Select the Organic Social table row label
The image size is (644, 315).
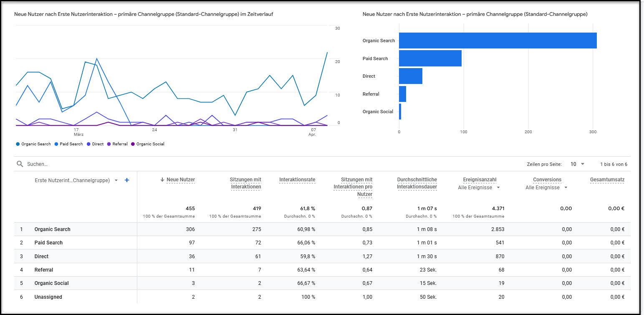(52, 283)
